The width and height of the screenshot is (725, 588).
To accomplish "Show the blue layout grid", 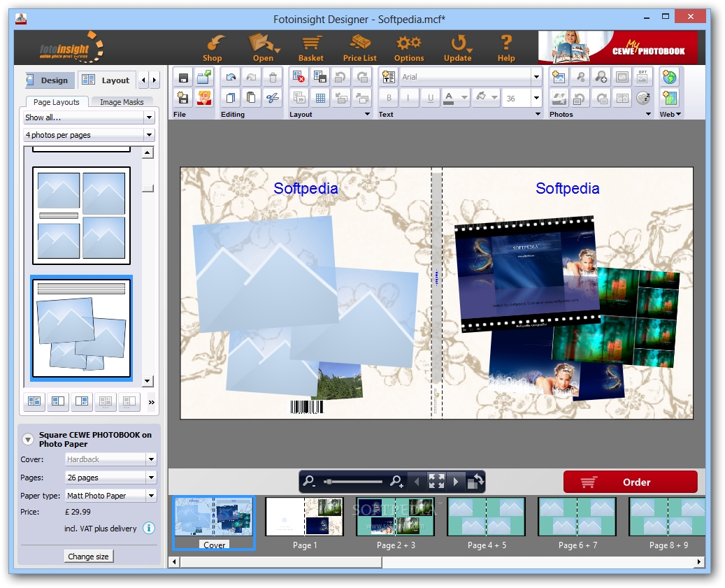I will [x=320, y=98].
